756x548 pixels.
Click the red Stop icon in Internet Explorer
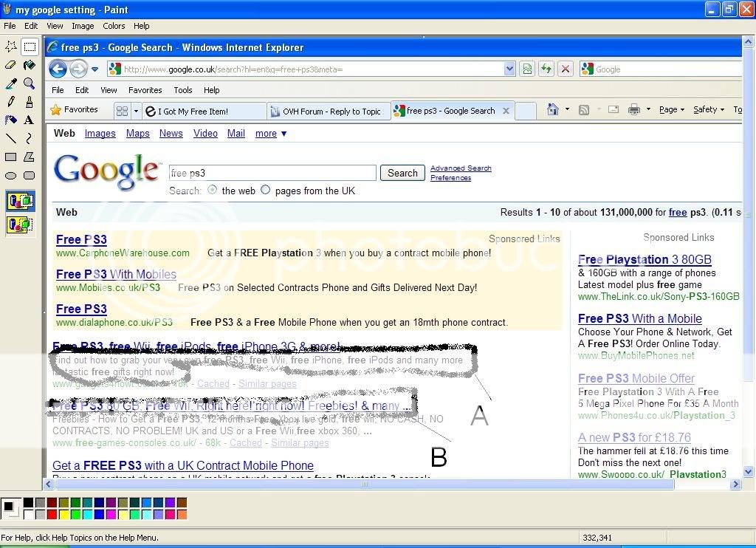[x=565, y=69]
